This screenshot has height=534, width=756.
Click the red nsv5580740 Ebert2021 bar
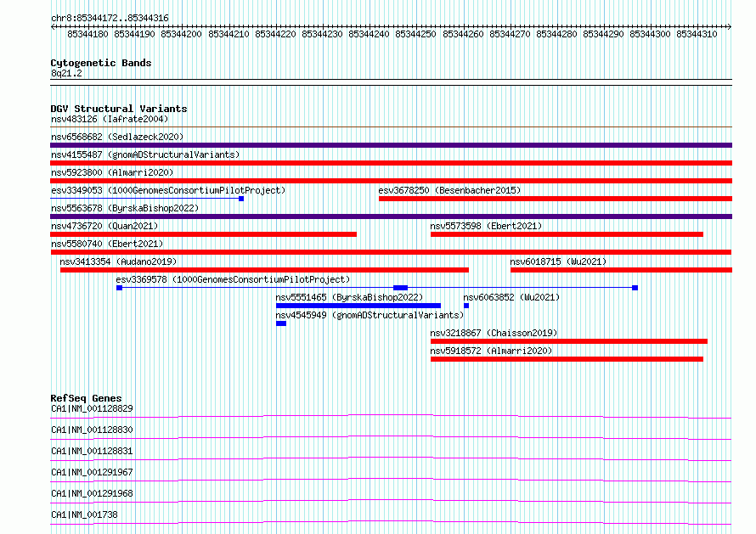click(x=391, y=252)
